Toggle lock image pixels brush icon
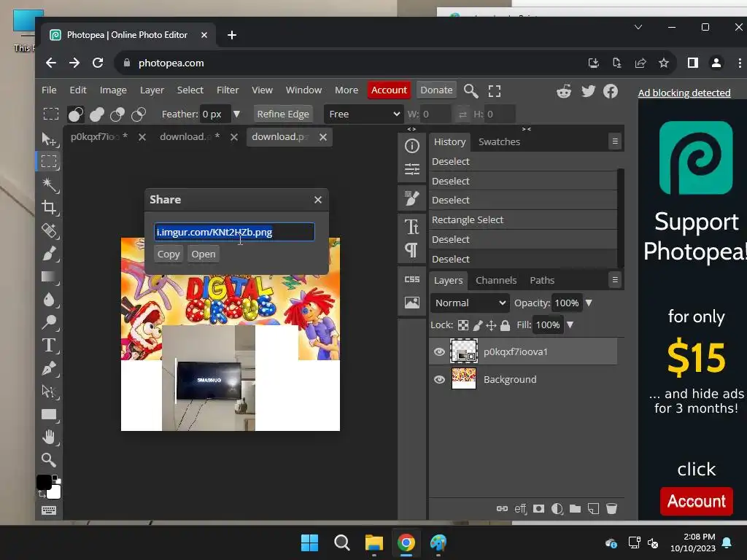The width and height of the screenshot is (747, 560). (477, 325)
